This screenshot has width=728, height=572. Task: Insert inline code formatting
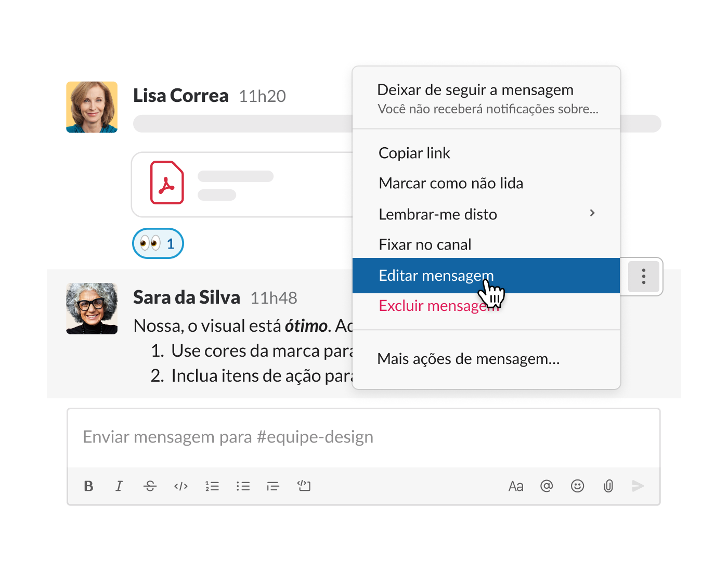[181, 486]
